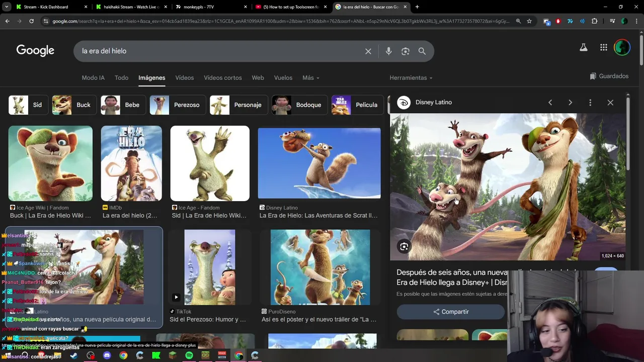Search inside image with Lens overlay icon
Screen dimensions: 644x362
point(404,246)
